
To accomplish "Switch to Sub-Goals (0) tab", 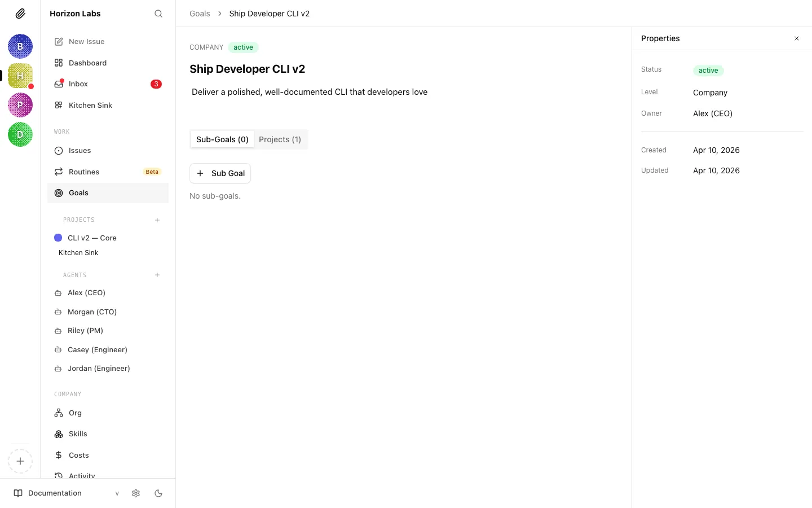I will click(x=222, y=139).
